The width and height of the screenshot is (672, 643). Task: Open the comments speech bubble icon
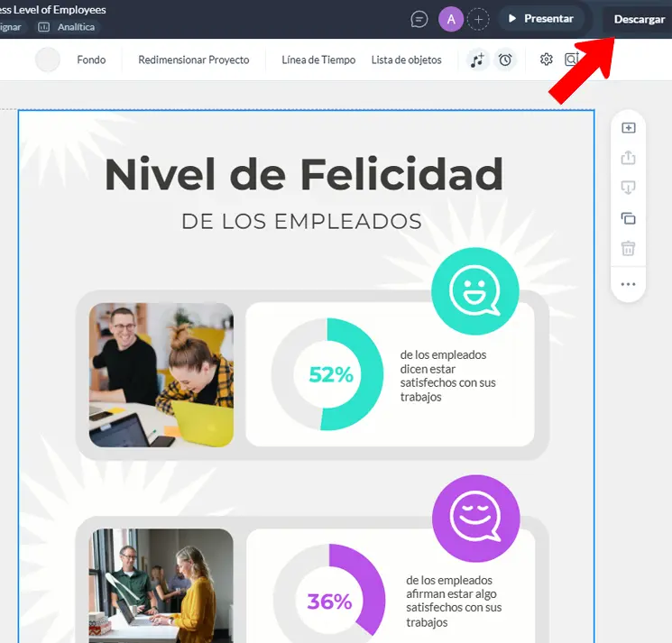(419, 19)
